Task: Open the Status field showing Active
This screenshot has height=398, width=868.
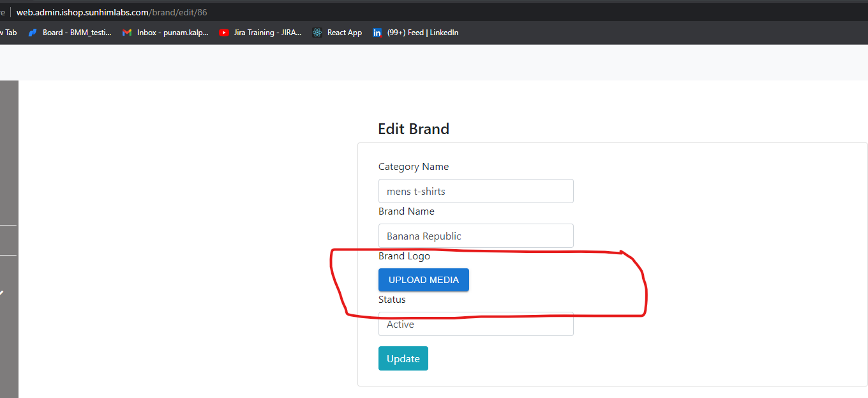Action: pyautogui.click(x=476, y=324)
